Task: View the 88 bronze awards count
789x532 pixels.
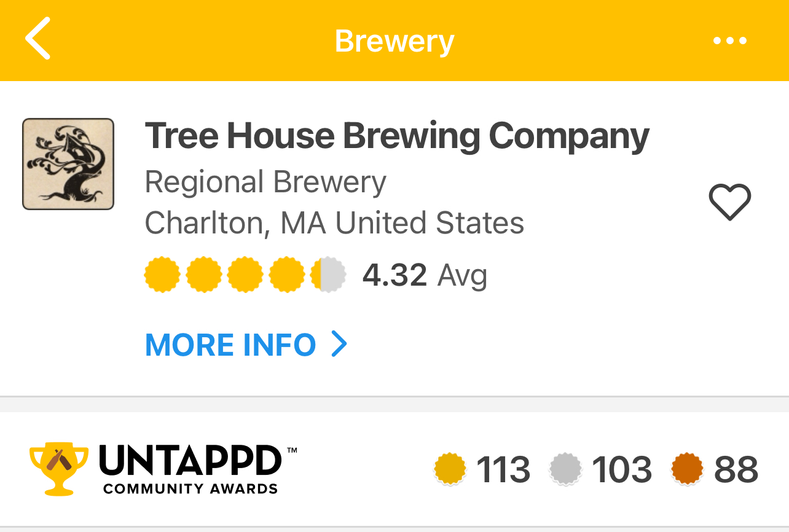Action: (736, 470)
